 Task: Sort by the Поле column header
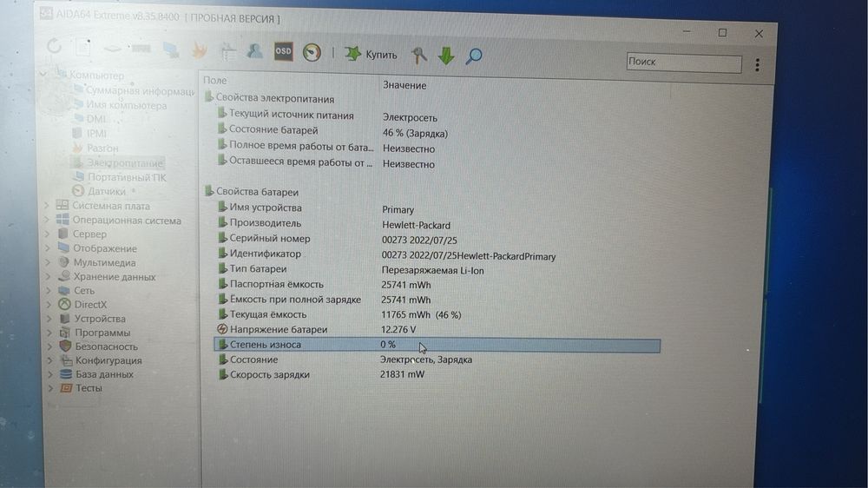click(x=214, y=80)
